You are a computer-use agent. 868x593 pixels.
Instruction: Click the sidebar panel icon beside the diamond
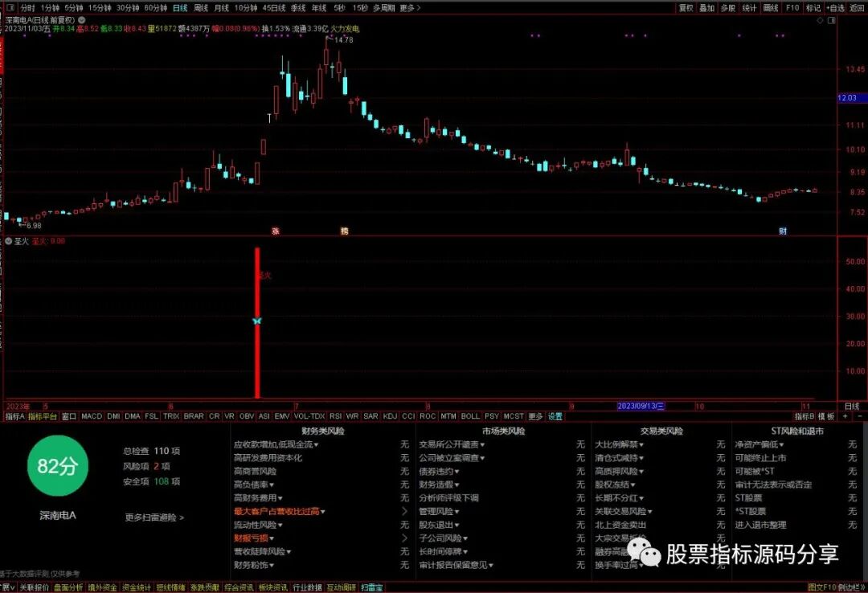coord(831,20)
